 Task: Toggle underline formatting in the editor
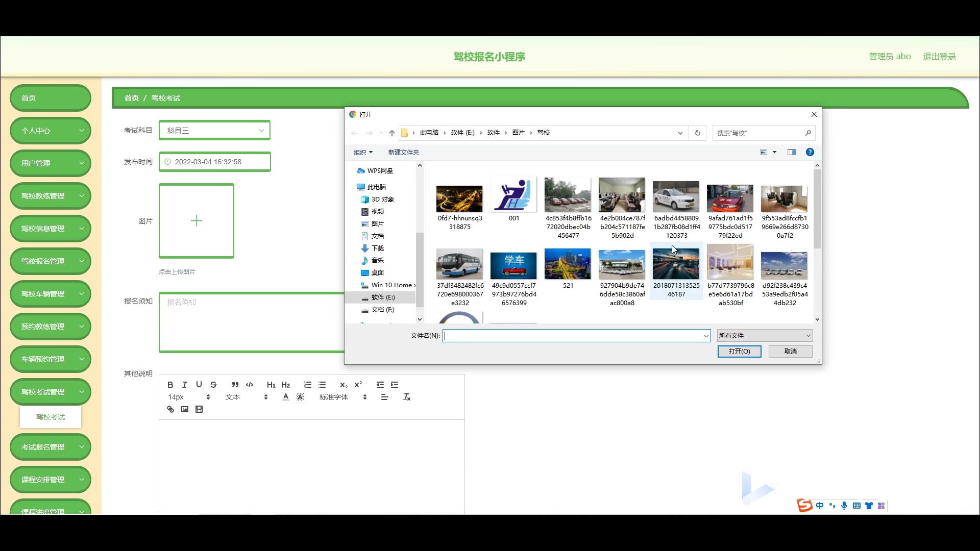[199, 385]
